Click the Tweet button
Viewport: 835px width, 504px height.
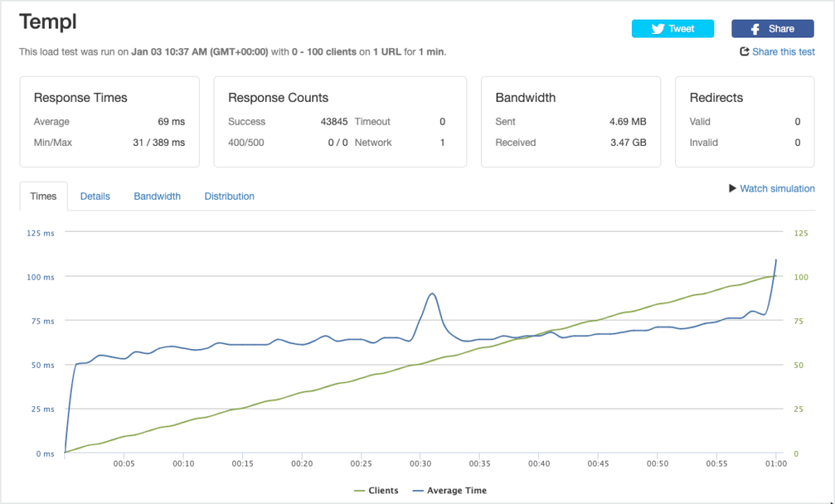pos(673,29)
